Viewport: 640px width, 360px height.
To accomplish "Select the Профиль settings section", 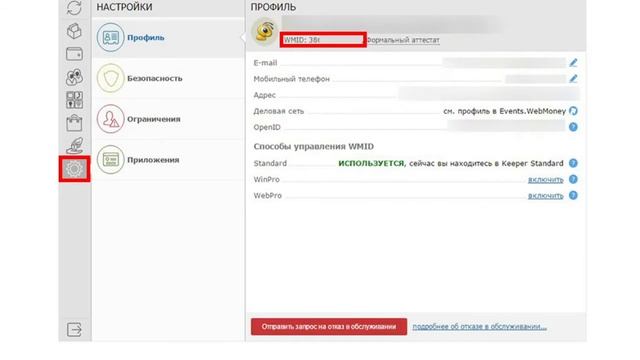I will (168, 38).
